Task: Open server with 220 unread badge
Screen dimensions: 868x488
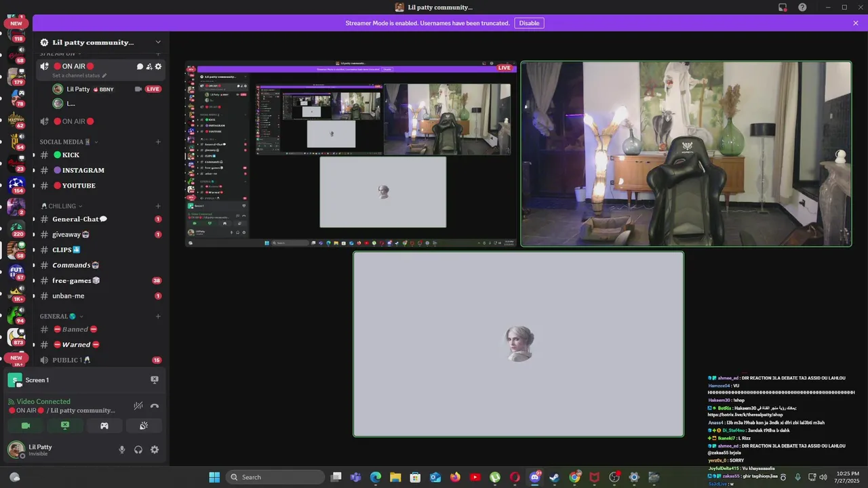Action: 16,227
